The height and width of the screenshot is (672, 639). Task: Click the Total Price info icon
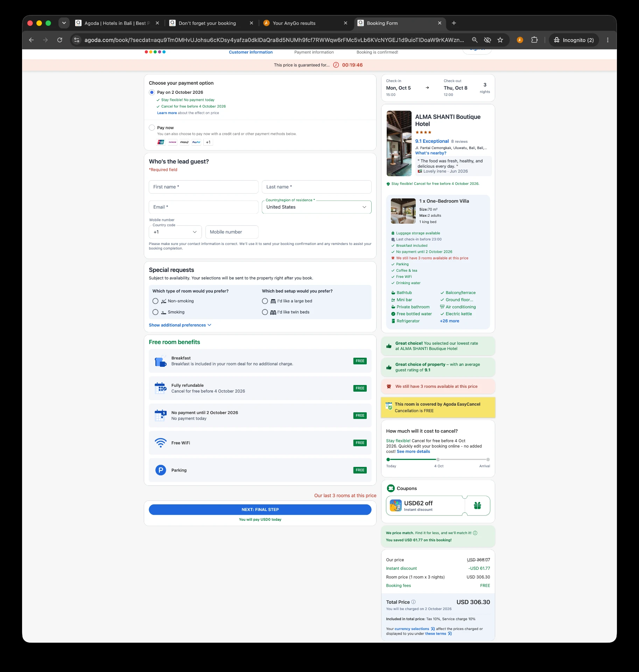click(x=414, y=602)
